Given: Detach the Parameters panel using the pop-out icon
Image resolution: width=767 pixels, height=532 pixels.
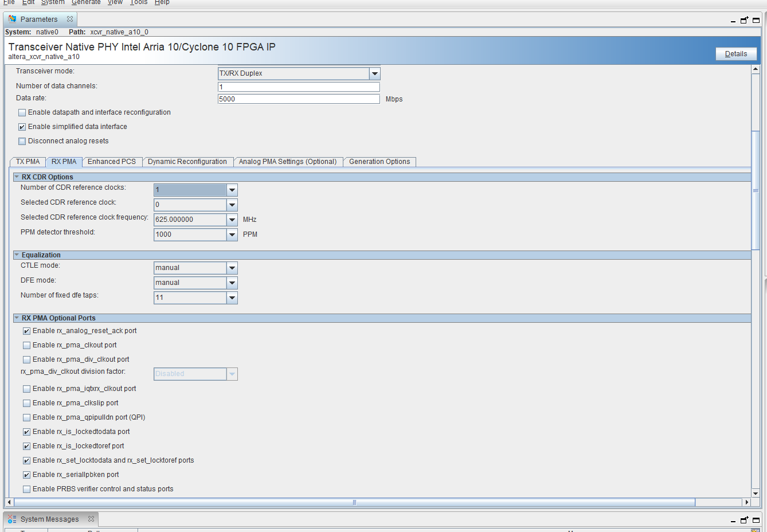Looking at the screenshot, I should click(x=744, y=20).
